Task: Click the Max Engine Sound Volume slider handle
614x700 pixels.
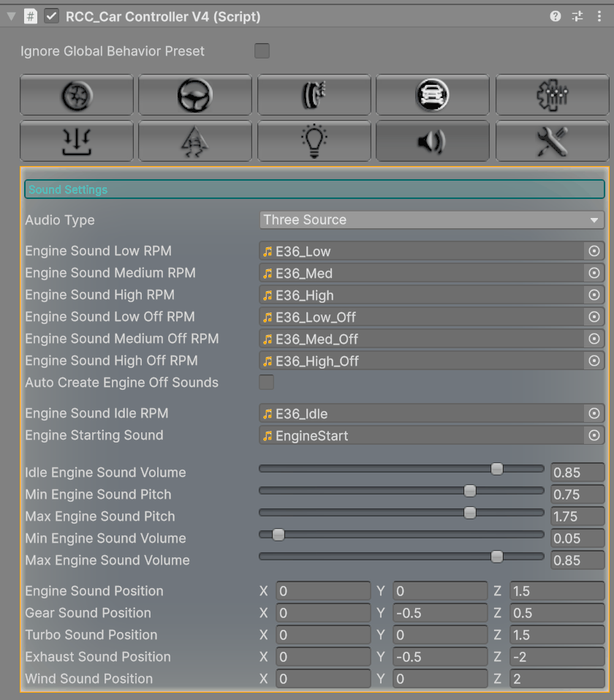Action: [496, 556]
